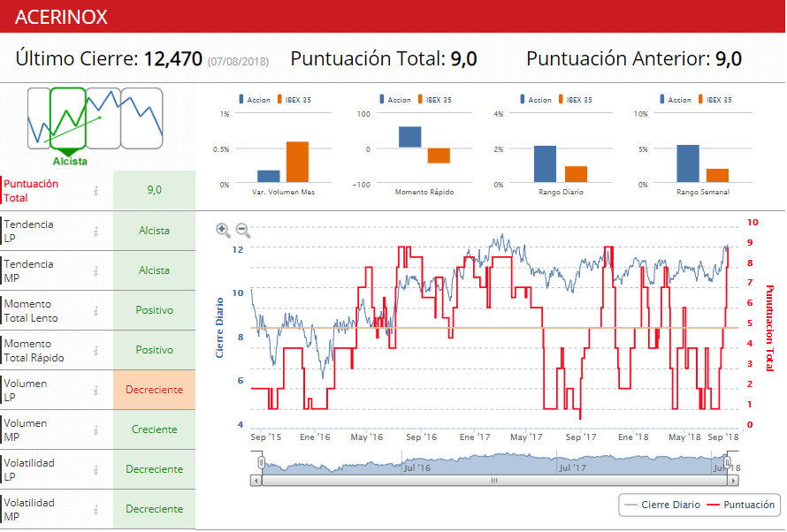Click blue Accion bar in Momento Rápido chart
Viewport: 787px width, 532px height.
[x=410, y=137]
